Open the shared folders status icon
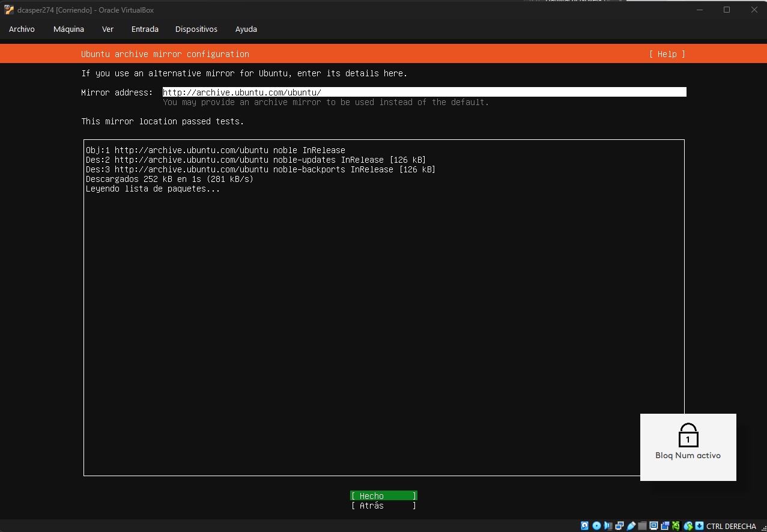The width and height of the screenshot is (767, 532). tap(642, 526)
